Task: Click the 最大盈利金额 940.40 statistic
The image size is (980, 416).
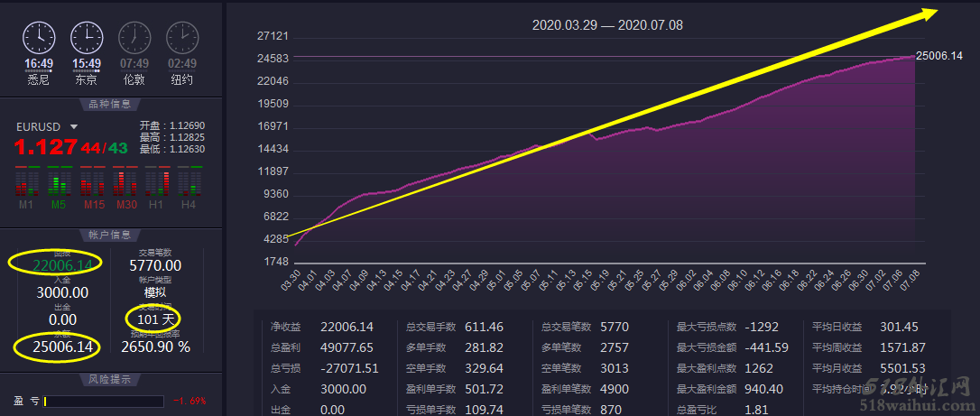Action: coord(730,389)
